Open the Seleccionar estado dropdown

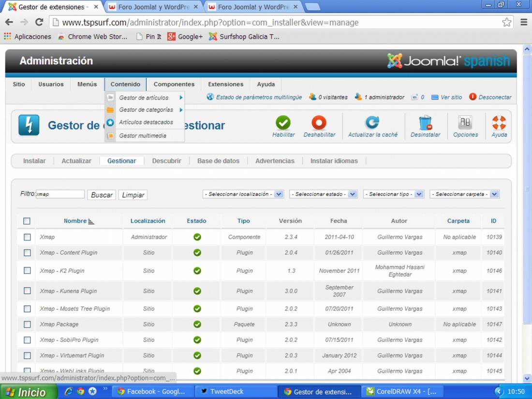(324, 194)
